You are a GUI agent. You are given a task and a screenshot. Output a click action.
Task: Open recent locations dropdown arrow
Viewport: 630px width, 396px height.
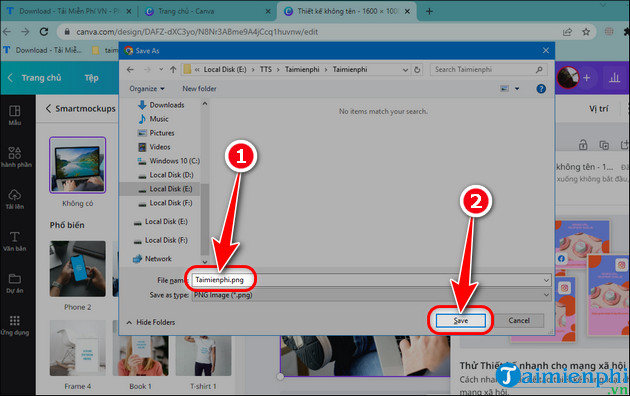[161, 69]
